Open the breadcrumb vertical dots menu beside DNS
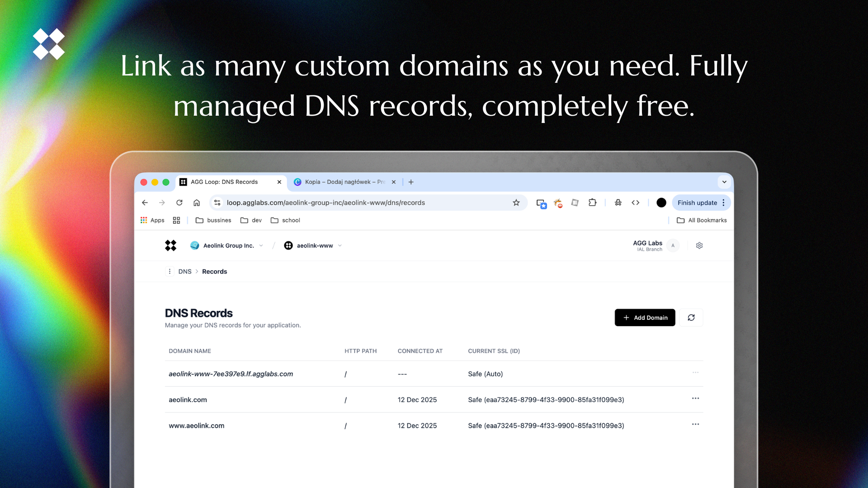The width and height of the screenshot is (868, 488). coord(170,272)
